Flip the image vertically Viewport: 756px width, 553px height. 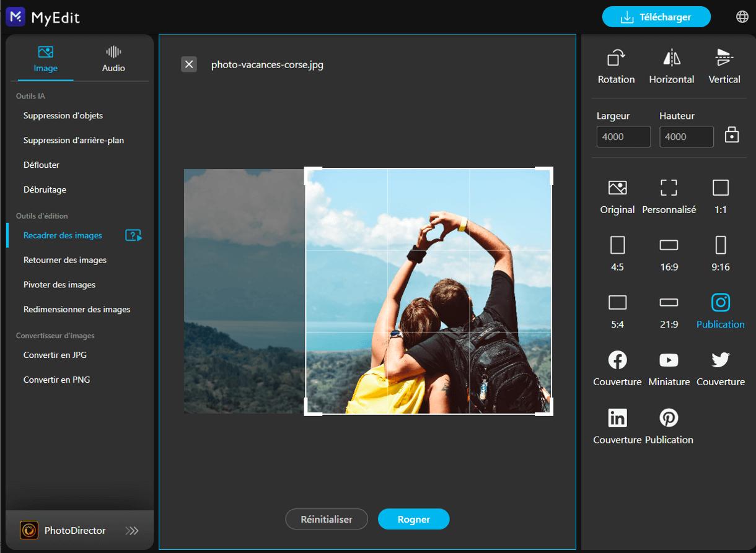tap(723, 65)
